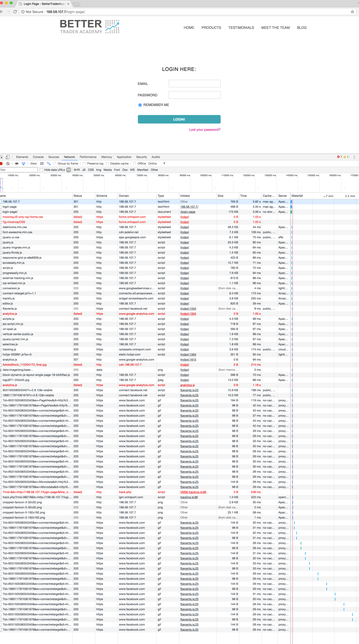The width and height of the screenshot is (359, 644).
Task: Sort requests by the Time column header
Action: click(x=250, y=196)
